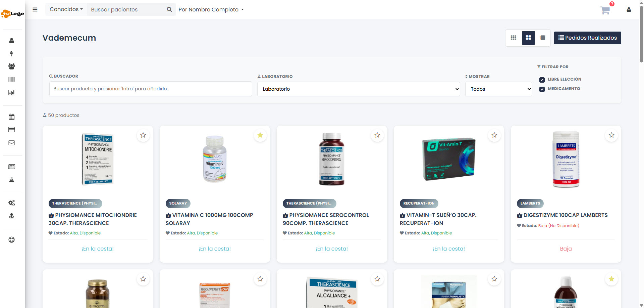
Task: Toggle star on the Physiomance Alcaliance card
Action: point(377,279)
